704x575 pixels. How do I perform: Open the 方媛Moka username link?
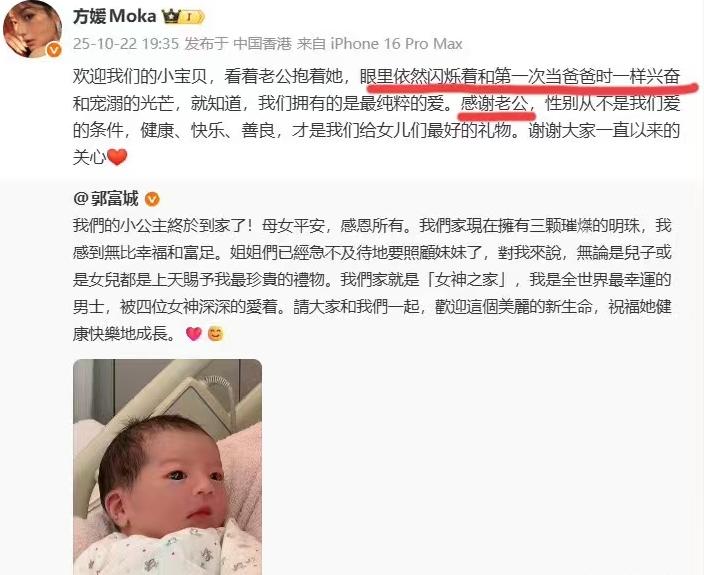(x=114, y=16)
